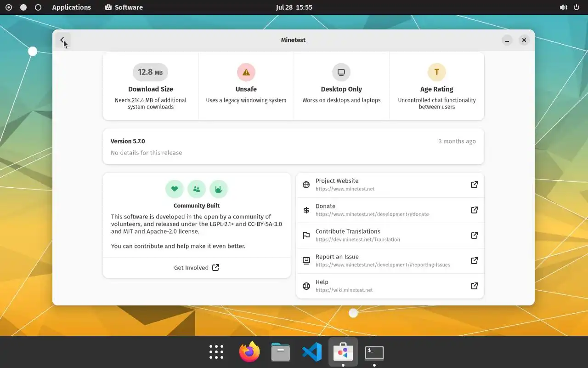Click the flag icon beside Contribute Translations
This screenshot has height=368, width=588.
tap(306, 235)
